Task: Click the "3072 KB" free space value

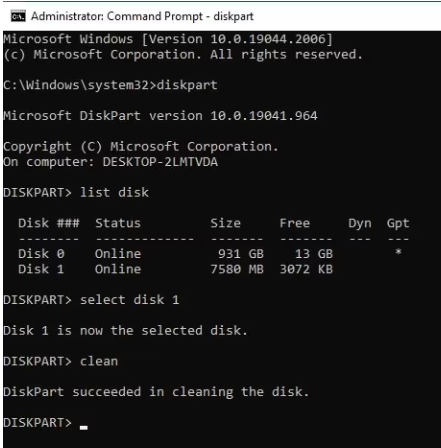Action: click(306, 269)
